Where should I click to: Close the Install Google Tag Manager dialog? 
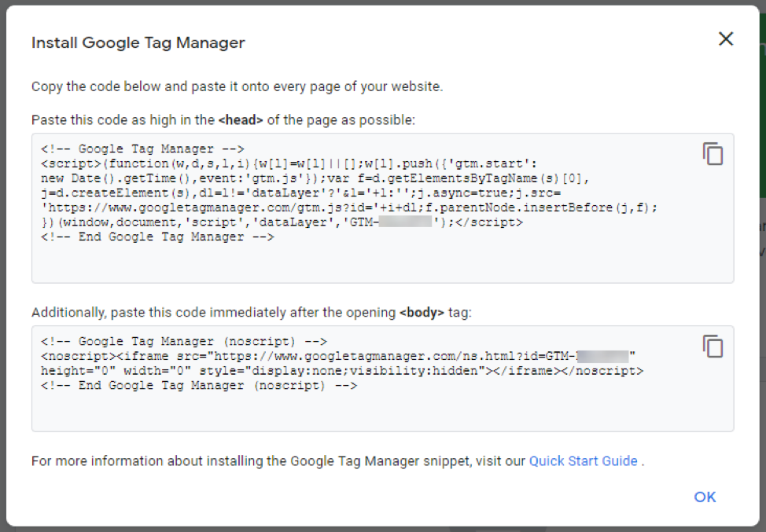(726, 39)
